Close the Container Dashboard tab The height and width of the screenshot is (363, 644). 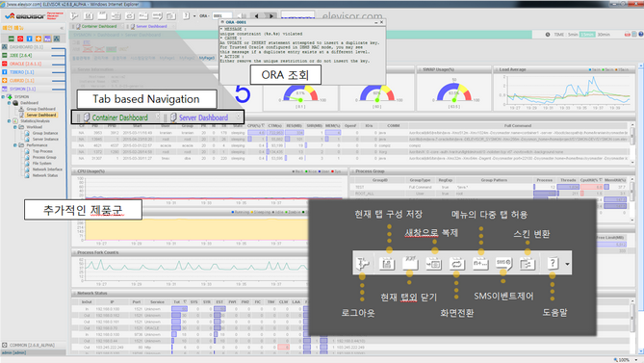click(x=121, y=26)
